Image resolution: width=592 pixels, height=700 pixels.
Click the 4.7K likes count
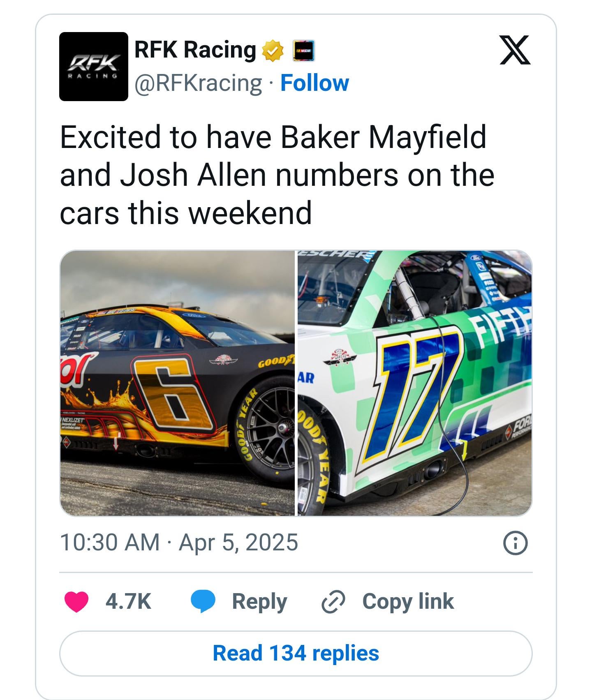coord(128,602)
